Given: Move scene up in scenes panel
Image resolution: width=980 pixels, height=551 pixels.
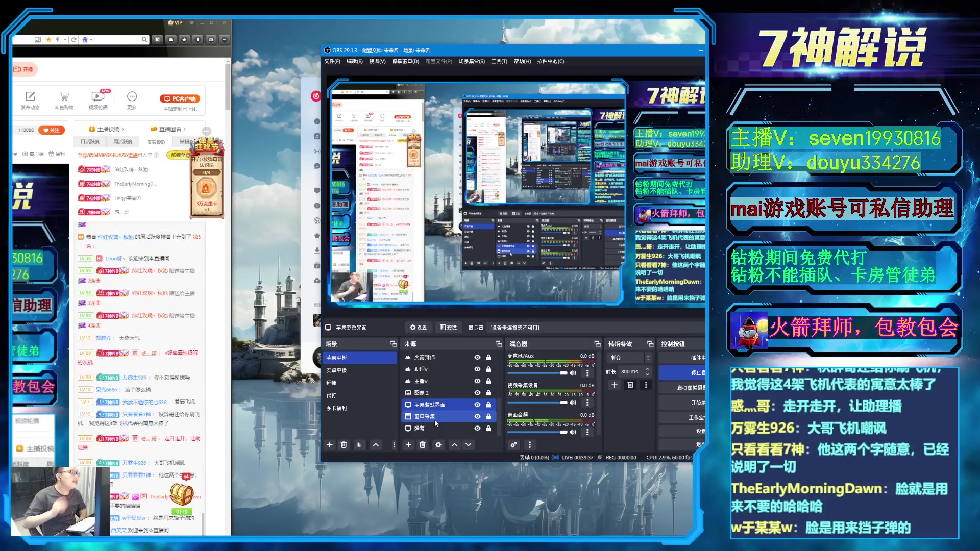Looking at the screenshot, I should (x=376, y=445).
